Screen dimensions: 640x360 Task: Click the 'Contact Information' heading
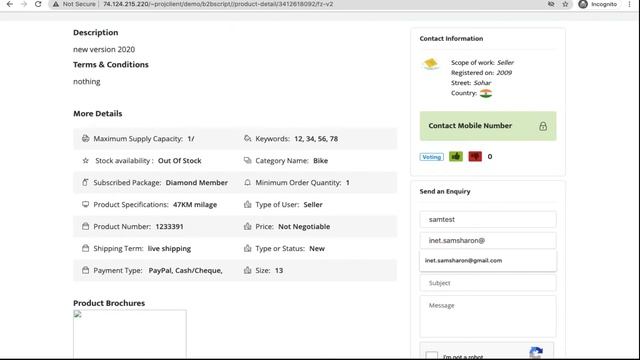click(451, 38)
